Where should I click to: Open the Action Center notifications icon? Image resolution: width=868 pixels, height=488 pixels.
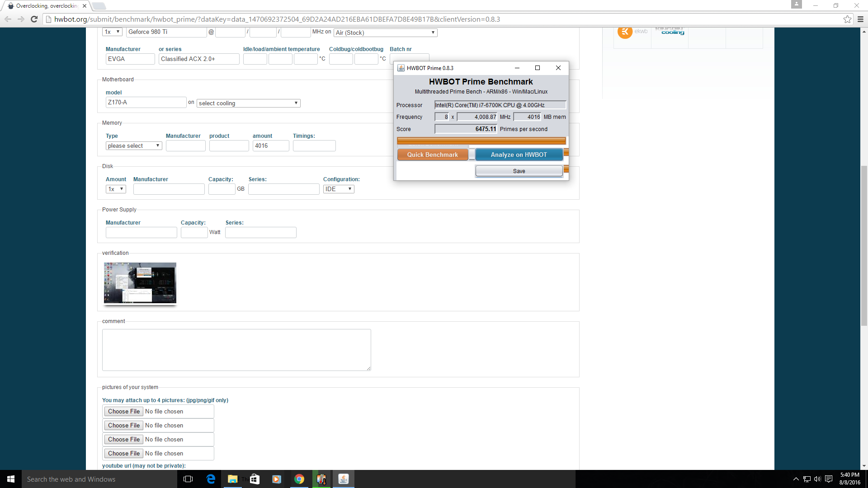(x=829, y=479)
